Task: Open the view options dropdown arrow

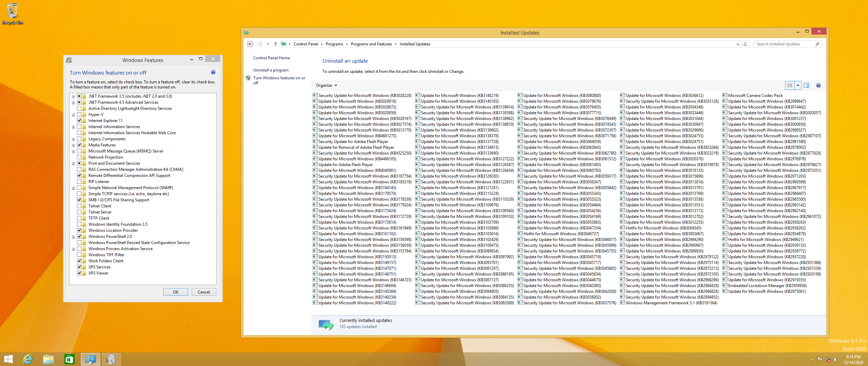Action: [x=798, y=85]
